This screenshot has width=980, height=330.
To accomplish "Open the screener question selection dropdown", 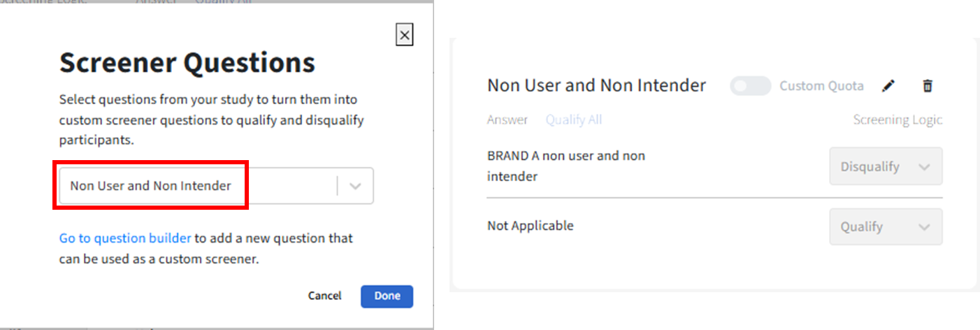I will click(196, 186).
